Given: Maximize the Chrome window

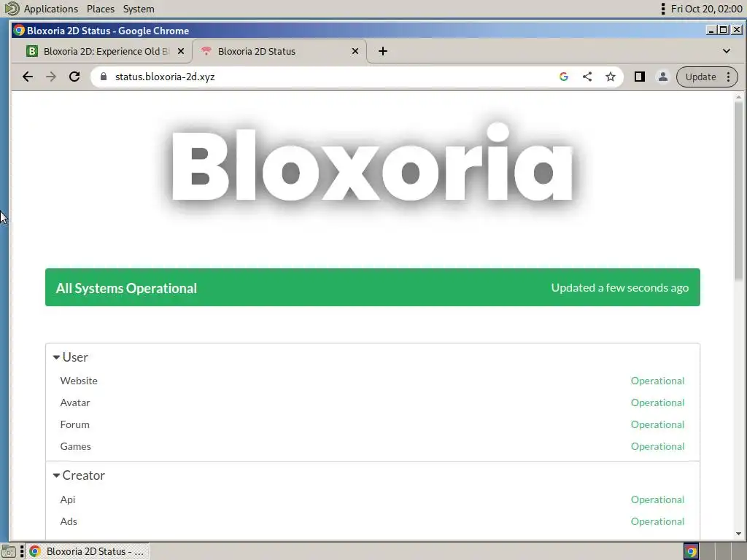Looking at the screenshot, I should (724, 30).
